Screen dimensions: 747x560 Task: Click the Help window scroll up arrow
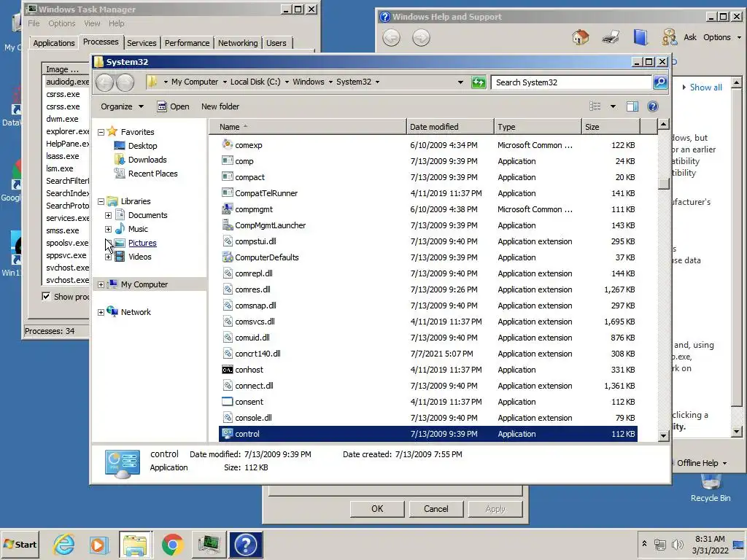coord(737,82)
